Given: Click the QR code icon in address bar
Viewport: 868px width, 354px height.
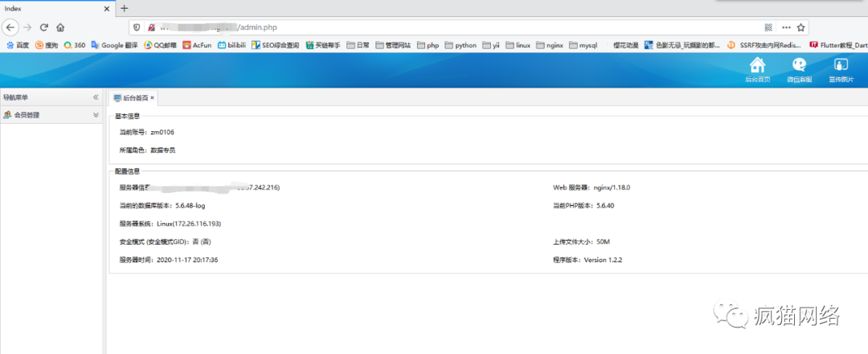Looking at the screenshot, I should click(768, 27).
